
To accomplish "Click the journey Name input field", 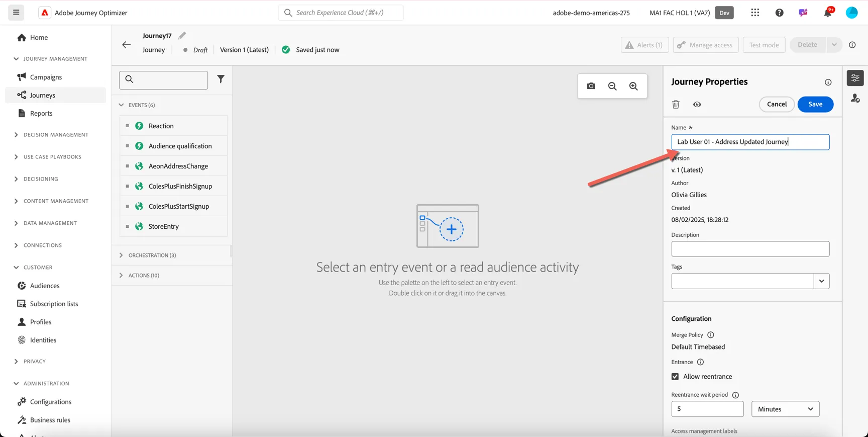I will click(750, 142).
